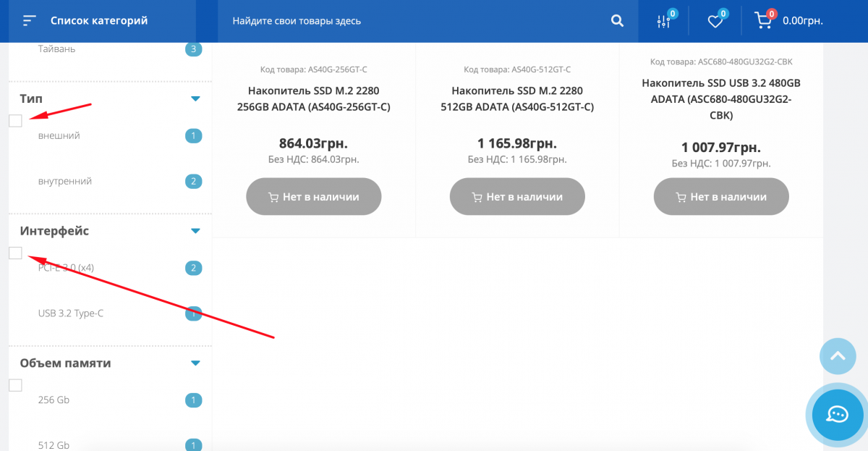Open the live chat bubble

pyautogui.click(x=838, y=414)
